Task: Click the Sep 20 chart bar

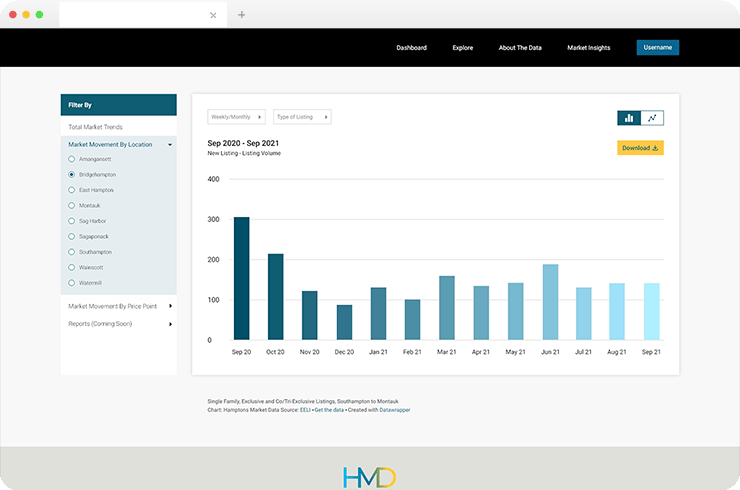Action: [x=242, y=279]
